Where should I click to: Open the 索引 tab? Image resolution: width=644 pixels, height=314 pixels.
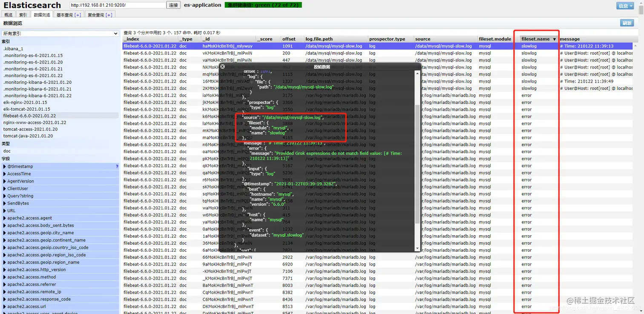click(23, 15)
